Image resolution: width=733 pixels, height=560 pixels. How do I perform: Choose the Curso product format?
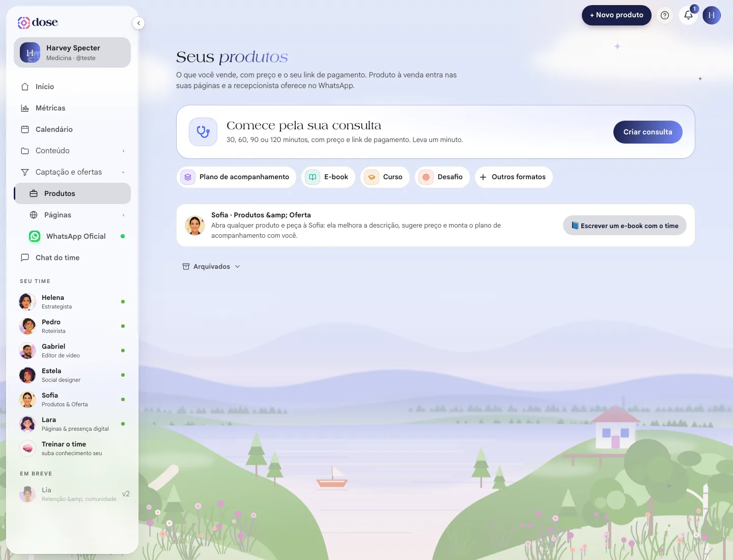pos(385,177)
